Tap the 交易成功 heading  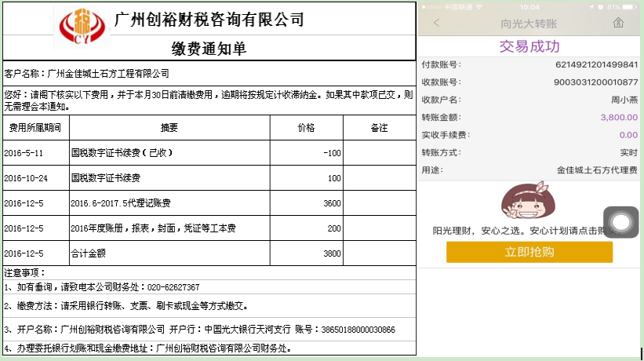529,46
